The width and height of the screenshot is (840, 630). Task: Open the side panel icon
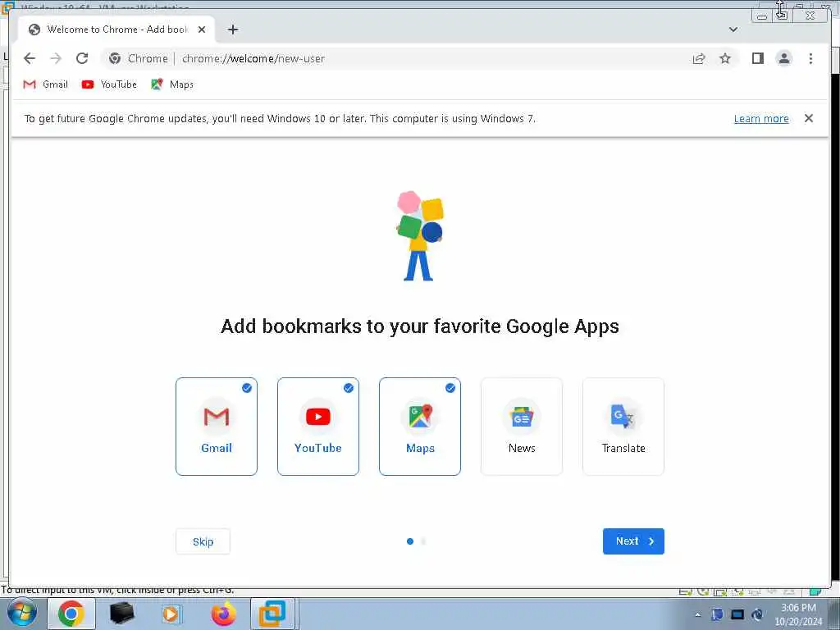(x=757, y=58)
